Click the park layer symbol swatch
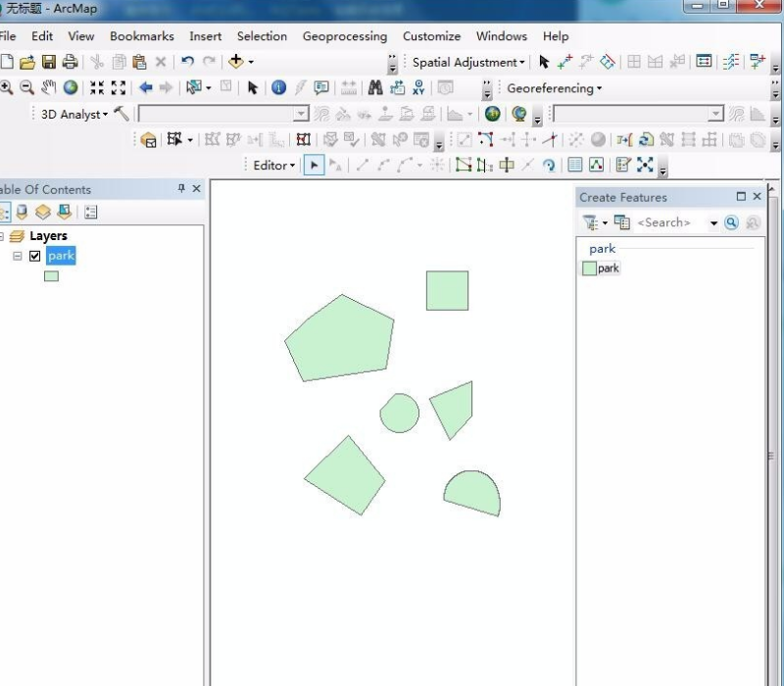 click(x=51, y=276)
